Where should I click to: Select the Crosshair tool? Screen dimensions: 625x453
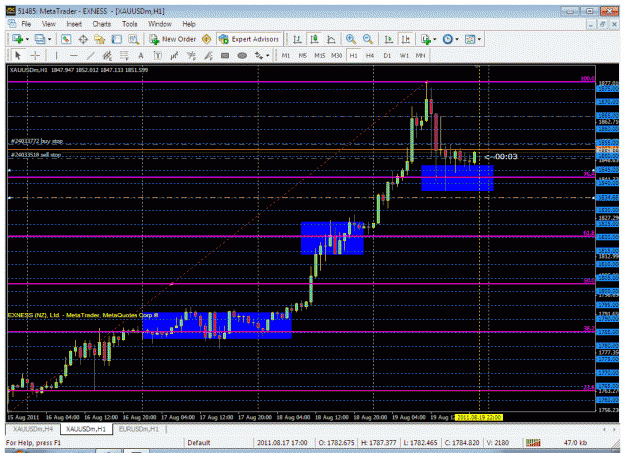click(x=35, y=55)
